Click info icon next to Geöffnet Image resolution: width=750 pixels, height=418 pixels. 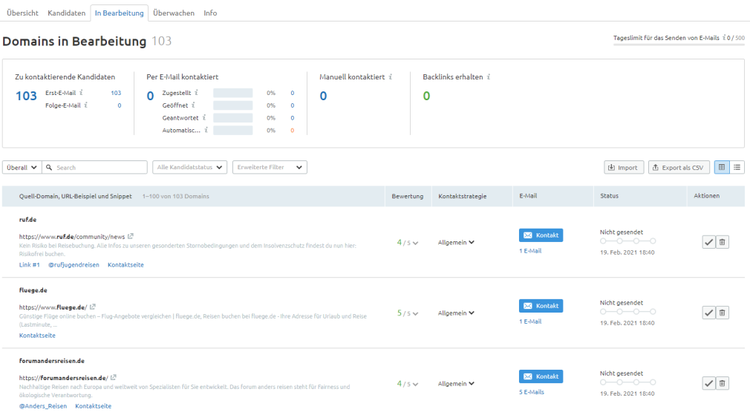coord(193,105)
